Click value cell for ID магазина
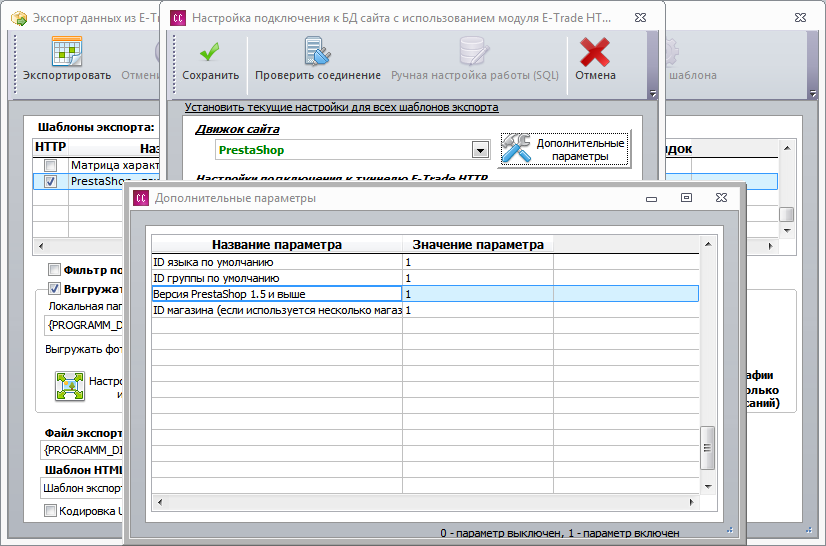 point(478,310)
